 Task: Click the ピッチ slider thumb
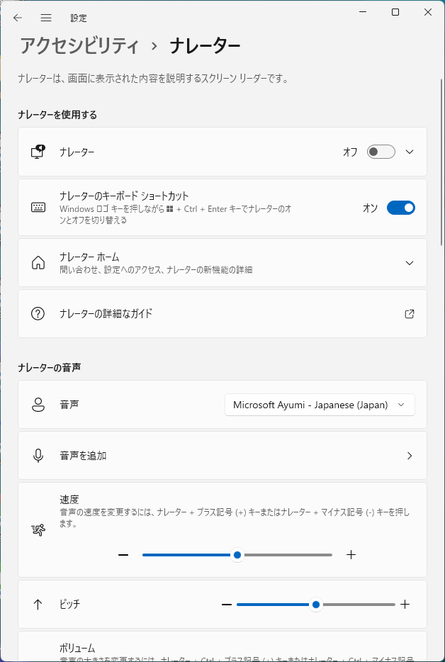click(x=315, y=605)
